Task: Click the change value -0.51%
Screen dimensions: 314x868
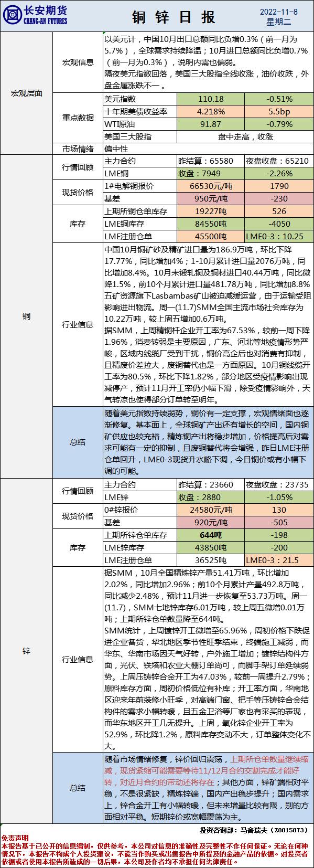Action: click(x=278, y=99)
